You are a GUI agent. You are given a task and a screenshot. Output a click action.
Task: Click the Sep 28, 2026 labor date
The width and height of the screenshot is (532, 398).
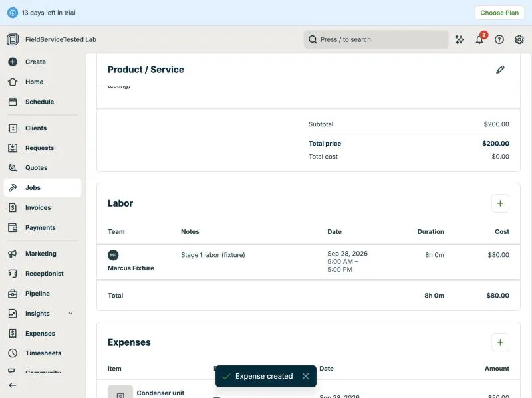pyautogui.click(x=347, y=254)
